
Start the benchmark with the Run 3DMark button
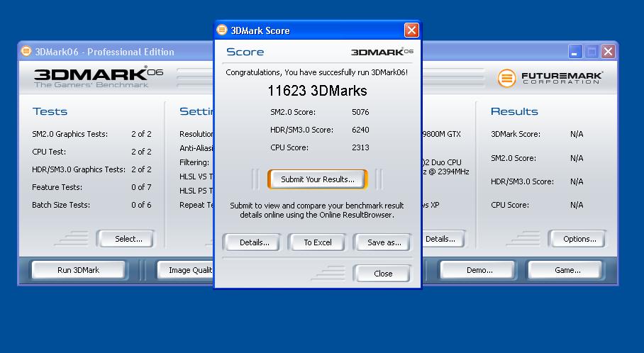[x=79, y=270]
